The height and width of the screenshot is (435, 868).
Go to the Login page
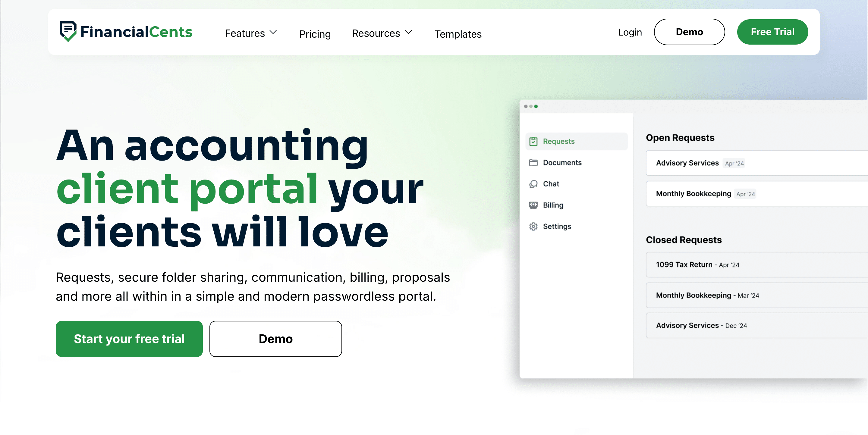(x=630, y=32)
